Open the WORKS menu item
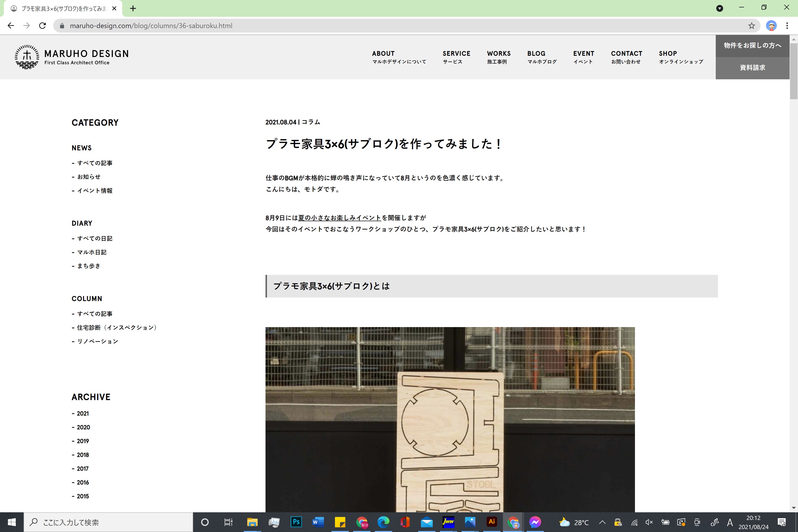The width and height of the screenshot is (798, 532). pyautogui.click(x=499, y=57)
